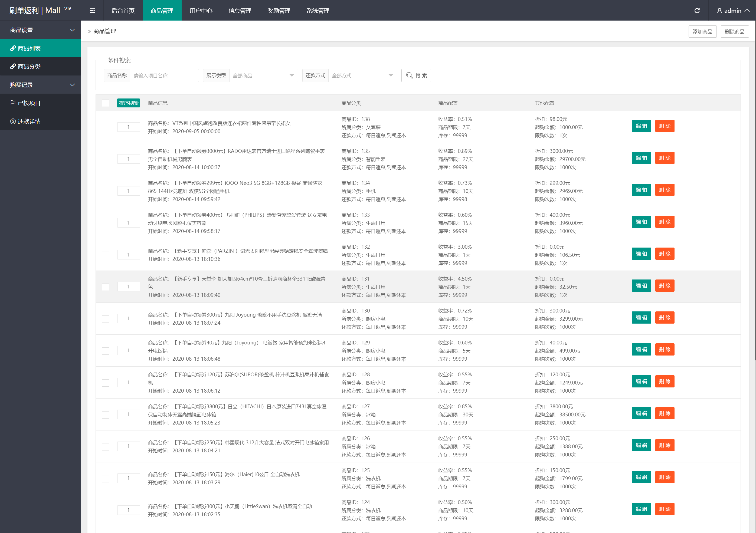Check the row for product ID 133
The width and height of the screenshot is (756, 533).
[x=105, y=223]
